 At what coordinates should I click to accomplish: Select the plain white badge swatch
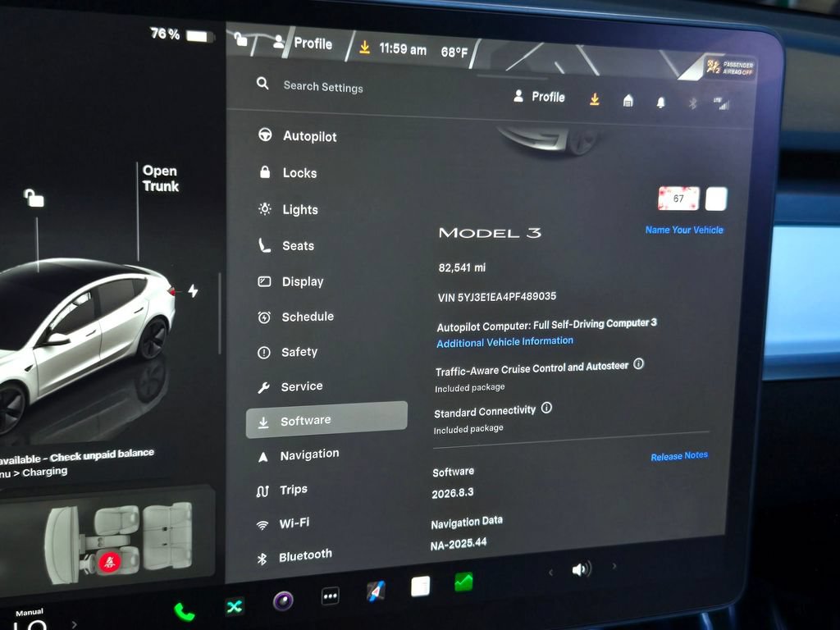[716, 199]
